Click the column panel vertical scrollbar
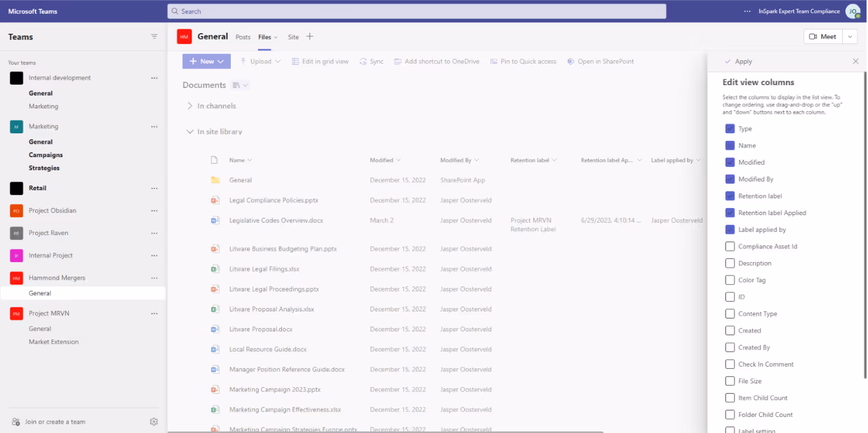The width and height of the screenshot is (868, 433). [865, 226]
